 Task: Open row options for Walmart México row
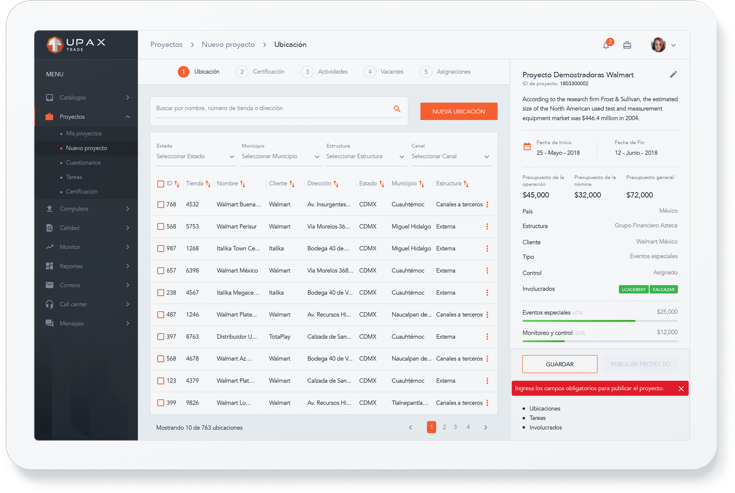488,270
